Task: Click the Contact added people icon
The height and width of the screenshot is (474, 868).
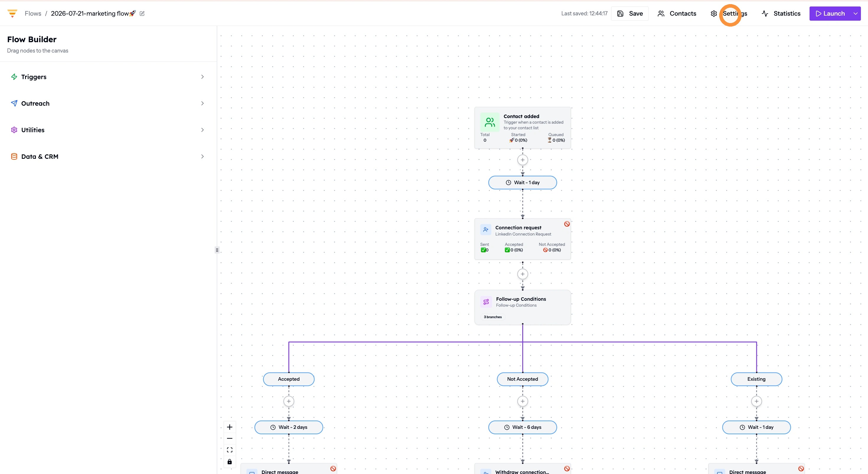Action: (490, 122)
